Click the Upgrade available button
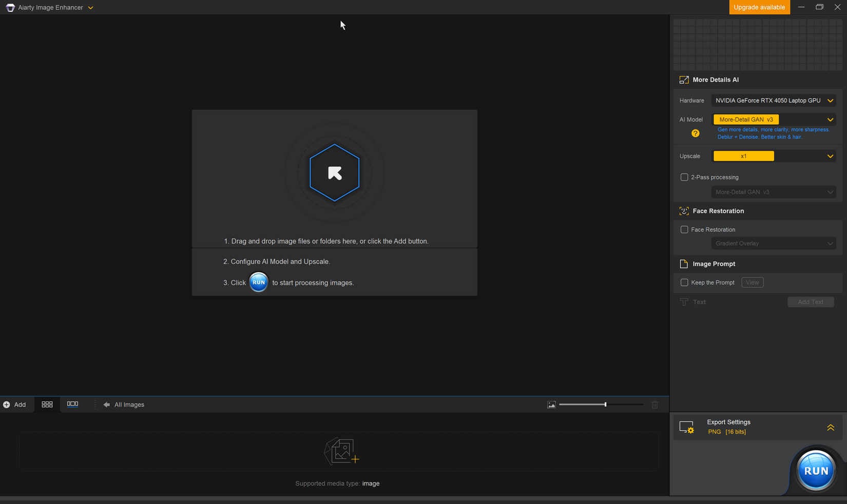 click(x=759, y=7)
